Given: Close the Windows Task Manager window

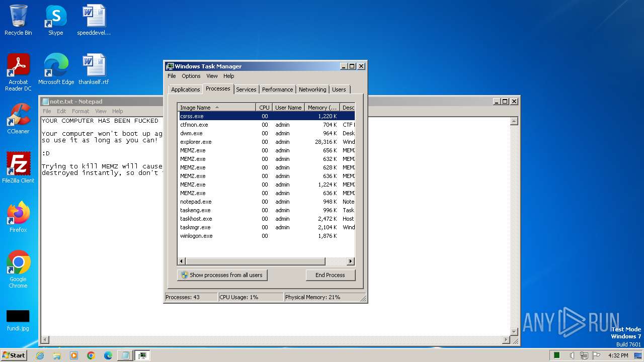Looking at the screenshot, I should (361, 66).
